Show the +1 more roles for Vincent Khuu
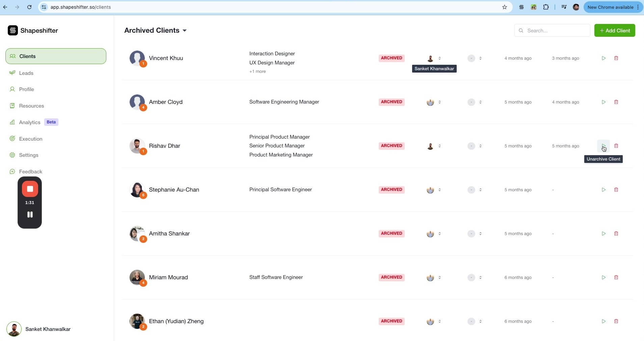Image resolution: width=644 pixels, height=341 pixels. [258, 72]
